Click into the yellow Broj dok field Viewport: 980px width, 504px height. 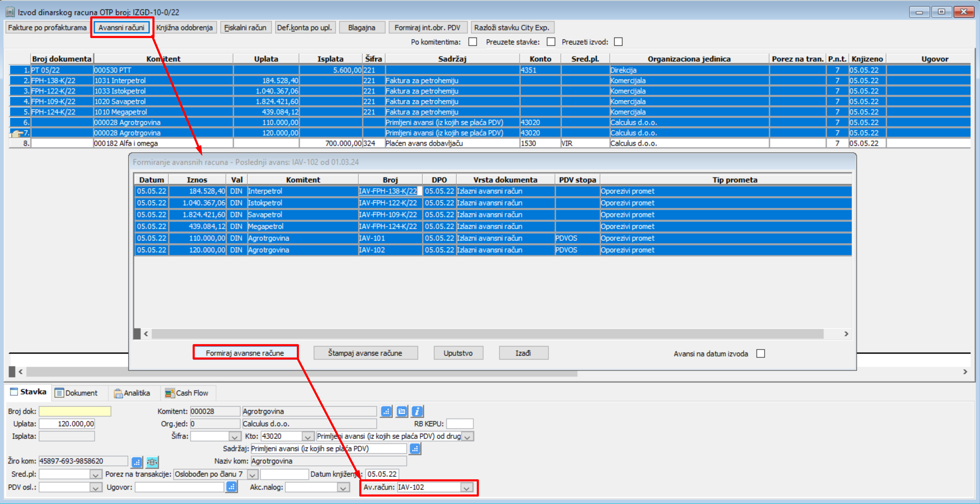(x=75, y=411)
